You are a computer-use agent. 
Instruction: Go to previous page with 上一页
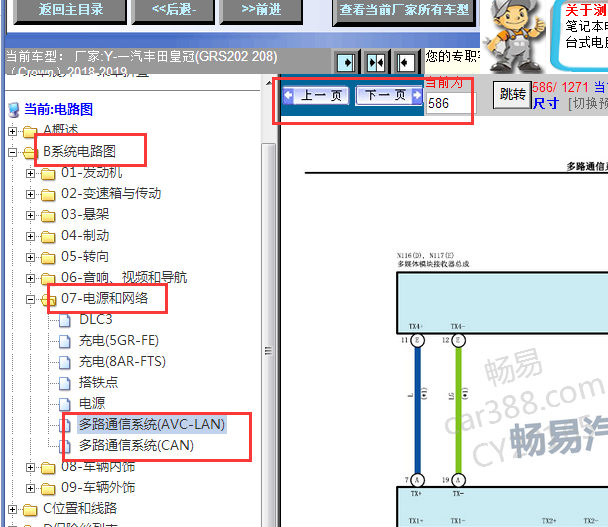pyautogui.click(x=316, y=95)
